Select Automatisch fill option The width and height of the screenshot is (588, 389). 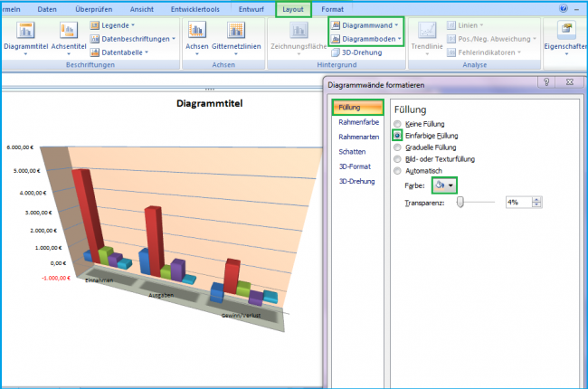point(397,171)
